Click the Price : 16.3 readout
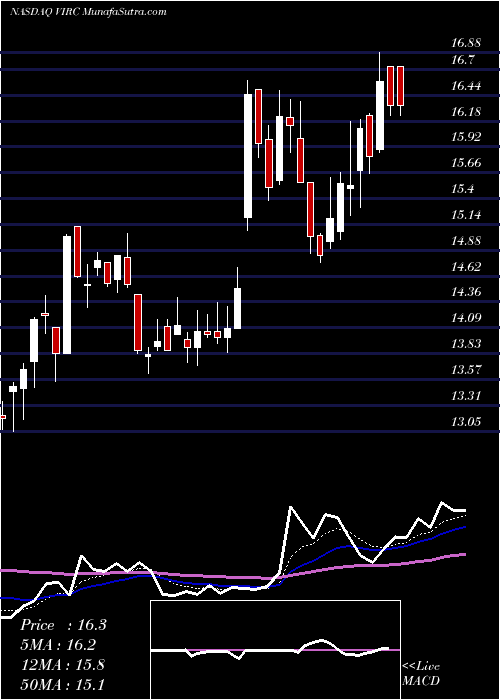Viewport: 500px width, 700px height. (63, 625)
